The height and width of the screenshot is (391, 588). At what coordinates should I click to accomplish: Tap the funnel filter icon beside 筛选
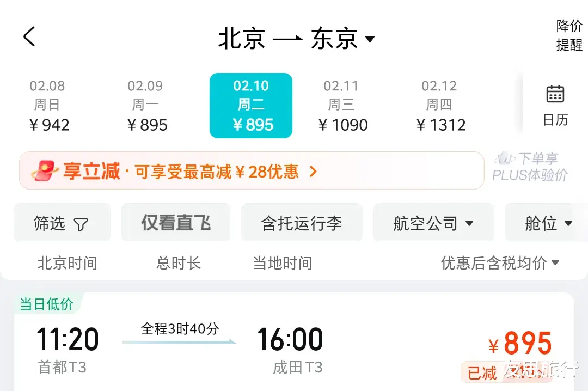click(81, 224)
